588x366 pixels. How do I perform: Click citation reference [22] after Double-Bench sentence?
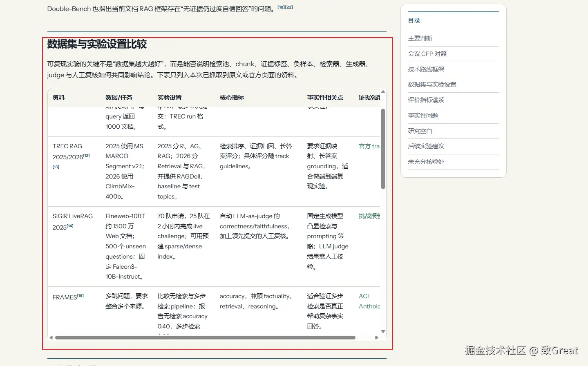coord(289,7)
